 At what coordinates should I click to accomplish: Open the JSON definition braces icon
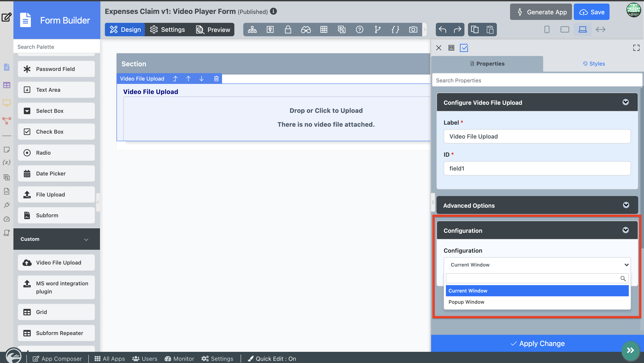[395, 30]
